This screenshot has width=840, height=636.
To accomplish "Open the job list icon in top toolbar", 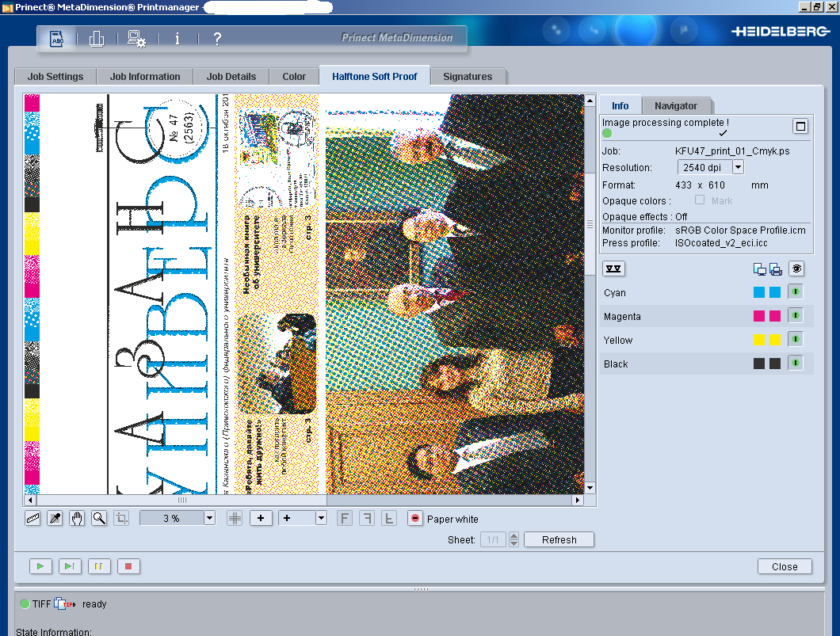I will tap(57, 39).
